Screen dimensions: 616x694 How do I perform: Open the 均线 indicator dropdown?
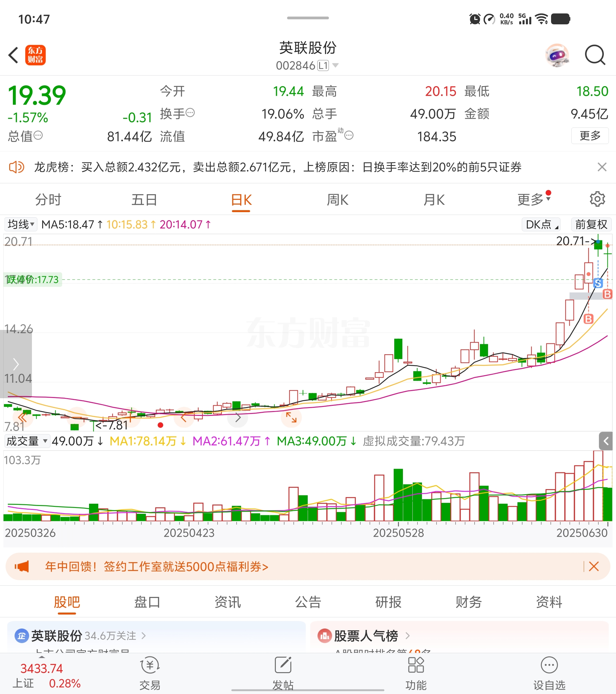coord(21,224)
